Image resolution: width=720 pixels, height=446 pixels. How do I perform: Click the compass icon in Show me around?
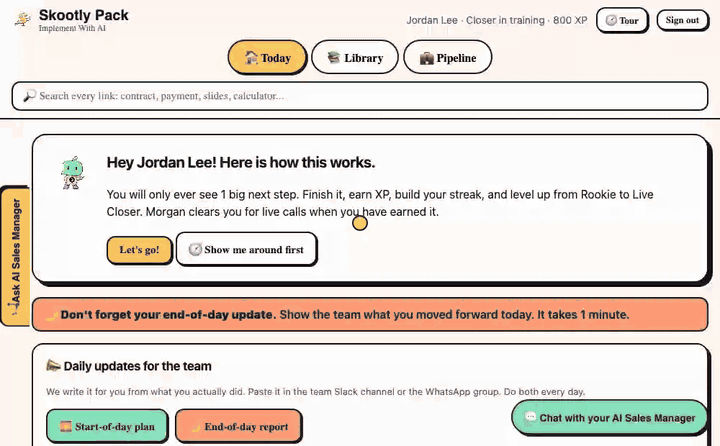coord(195,249)
